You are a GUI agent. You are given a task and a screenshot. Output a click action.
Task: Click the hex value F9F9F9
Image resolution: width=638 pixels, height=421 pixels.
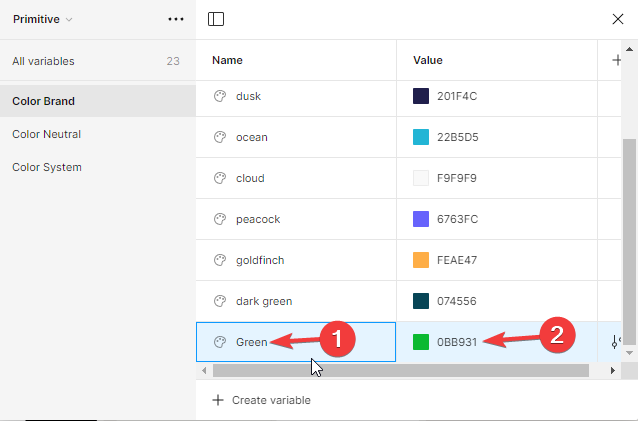[x=457, y=178]
